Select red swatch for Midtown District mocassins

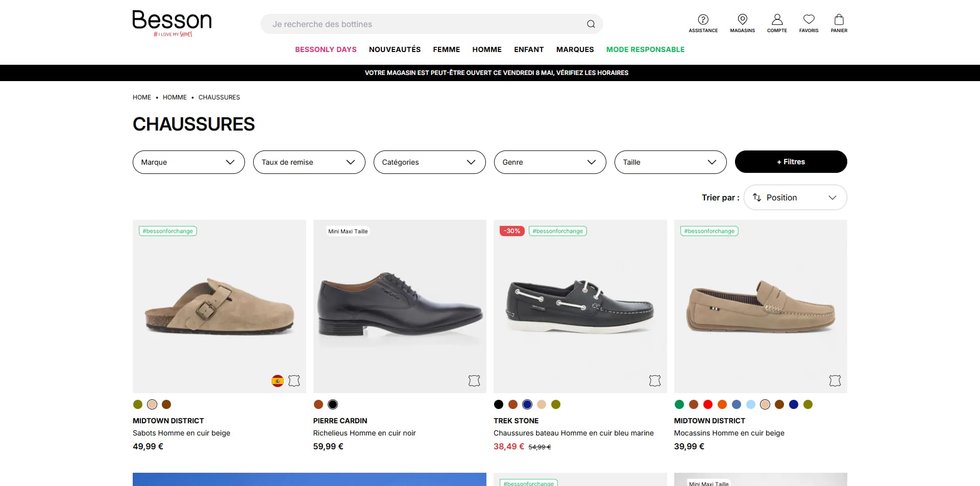click(708, 404)
